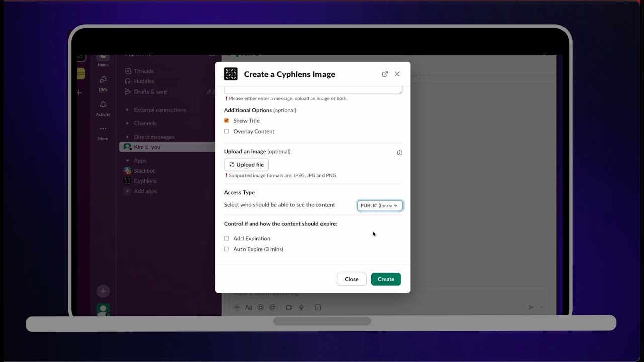644x362 pixels.
Task: Click the info icon beside Upload an image
Action: 400,153
